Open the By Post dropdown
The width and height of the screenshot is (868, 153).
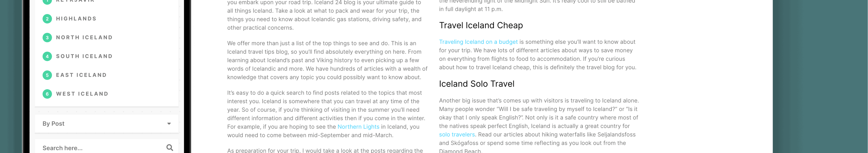(106, 124)
